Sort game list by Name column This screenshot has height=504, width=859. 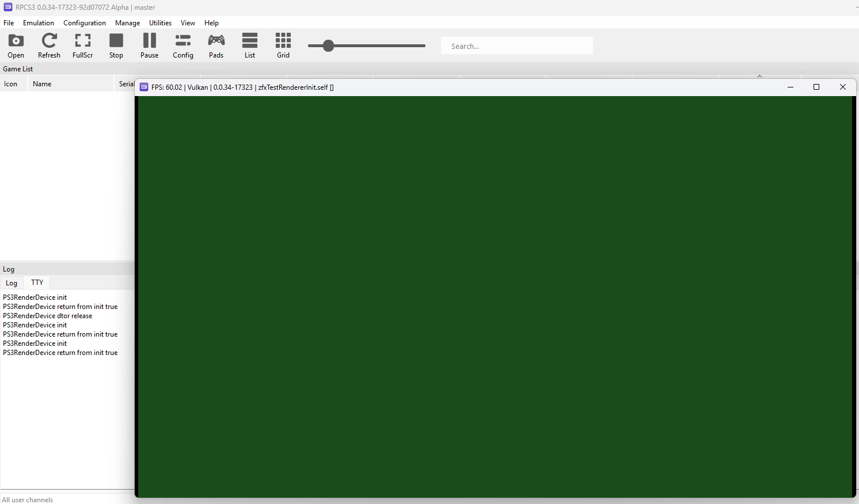pyautogui.click(x=42, y=84)
